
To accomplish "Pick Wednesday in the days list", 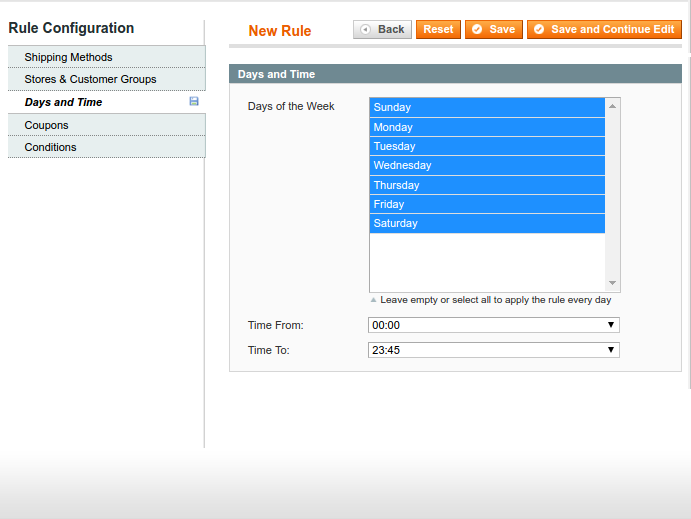I will point(487,165).
